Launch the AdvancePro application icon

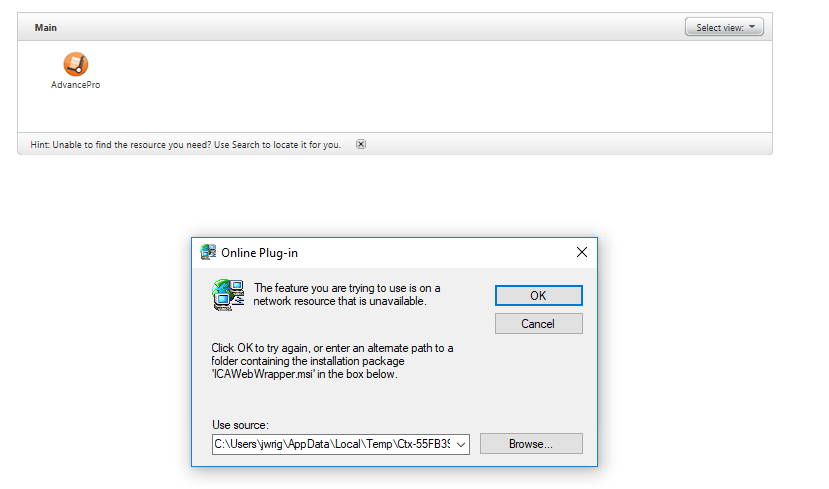tap(76, 64)
